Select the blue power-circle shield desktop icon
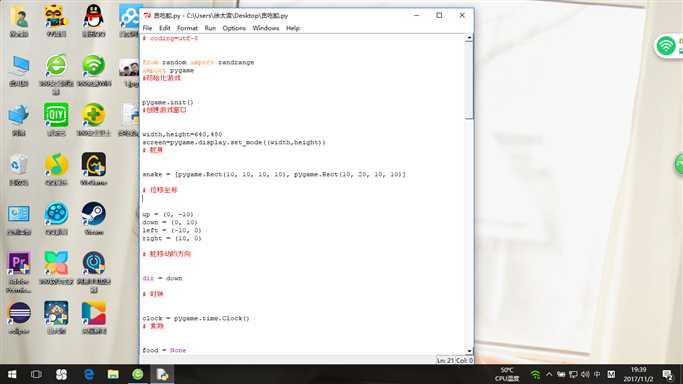 coord(94,272)
